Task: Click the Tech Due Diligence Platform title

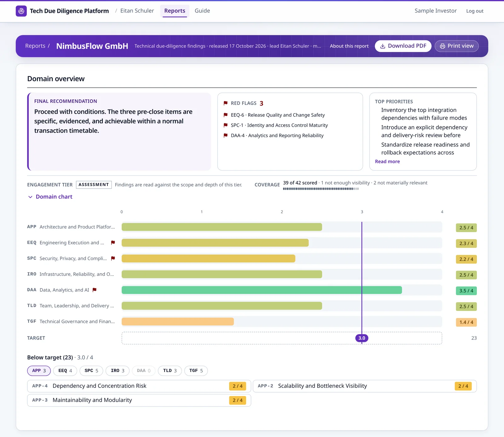Action: click(69, 11)
